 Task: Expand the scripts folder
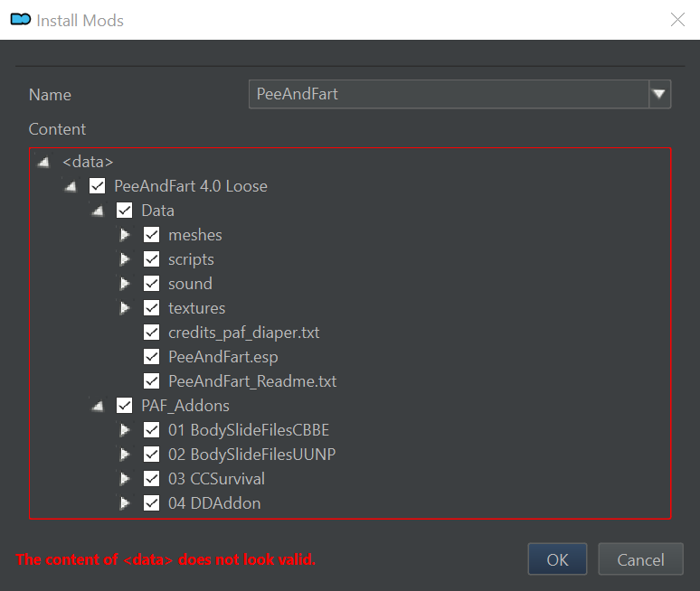point(125,259)
